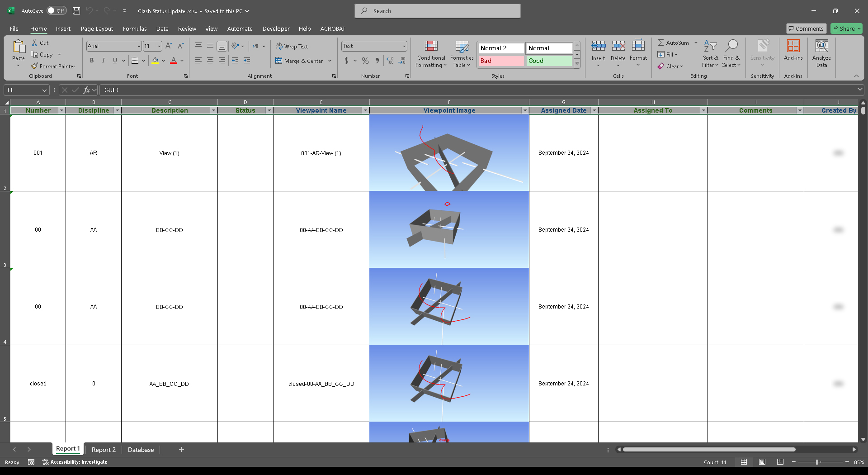Toggle the AutoSave switch

click(57, 11)
